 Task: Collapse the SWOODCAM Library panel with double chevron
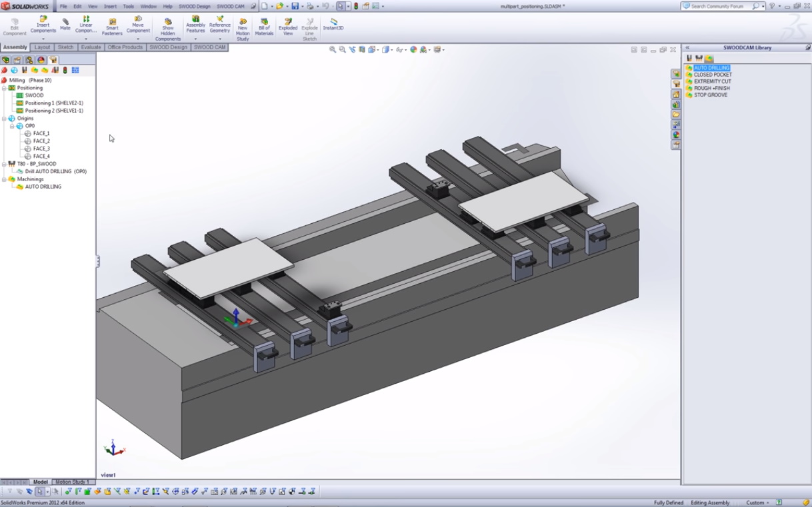[687, 47]
